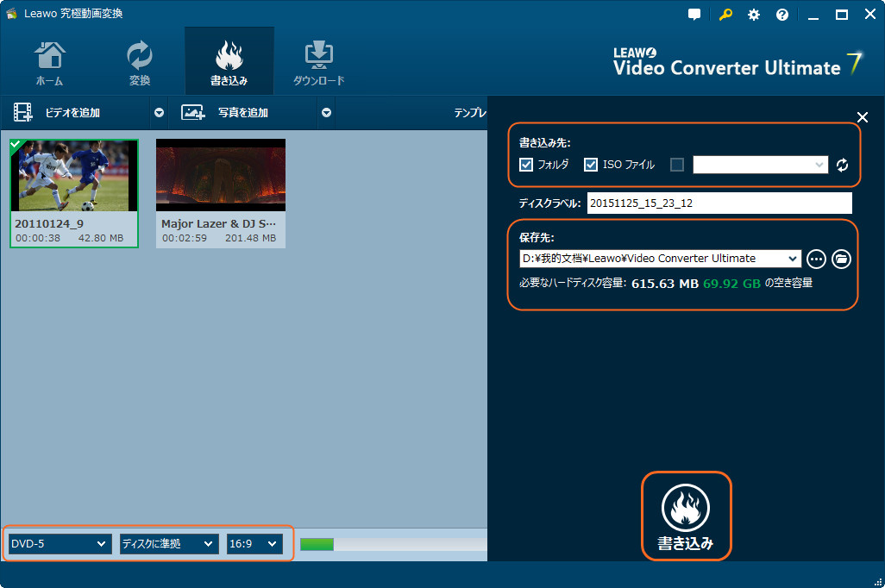
Task: Open the DVD-5 disc type dropdown
Action: point(60,544)
